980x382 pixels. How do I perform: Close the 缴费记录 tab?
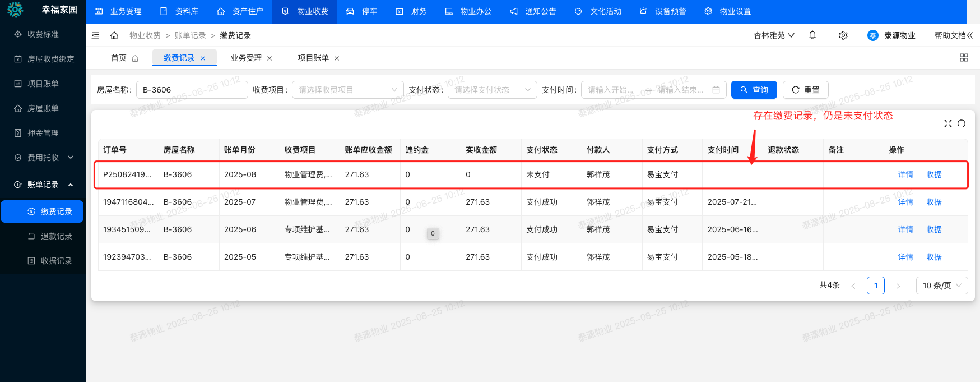(203, 58)
